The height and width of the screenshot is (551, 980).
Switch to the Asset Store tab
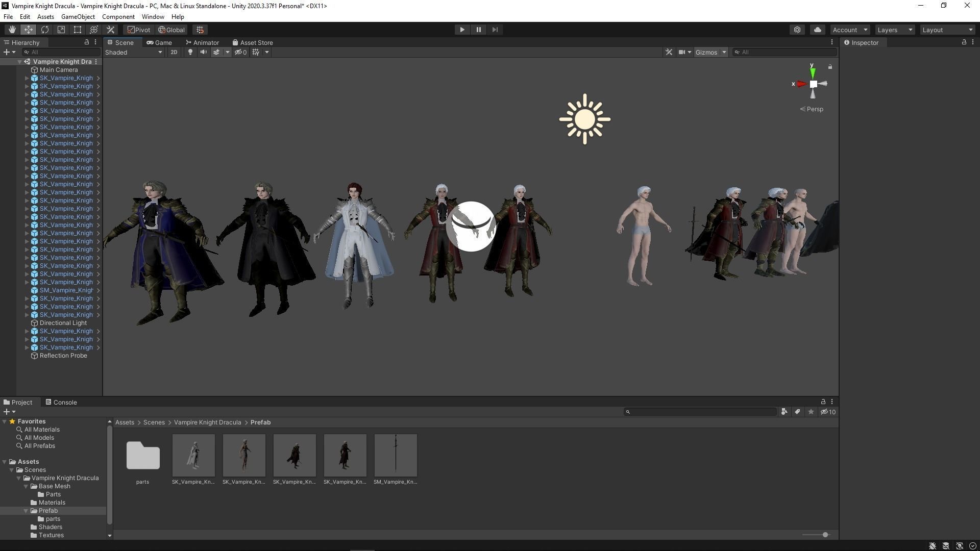(x=253, y=42)
